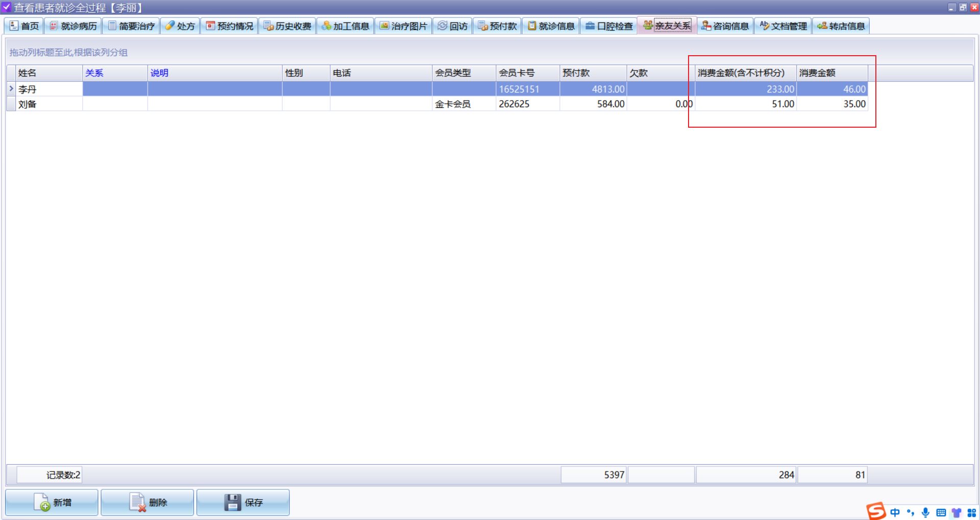Click the 回访 tab icon
Image resolution: width=980 pixels, height=520 pixels.
coord(443,26)
